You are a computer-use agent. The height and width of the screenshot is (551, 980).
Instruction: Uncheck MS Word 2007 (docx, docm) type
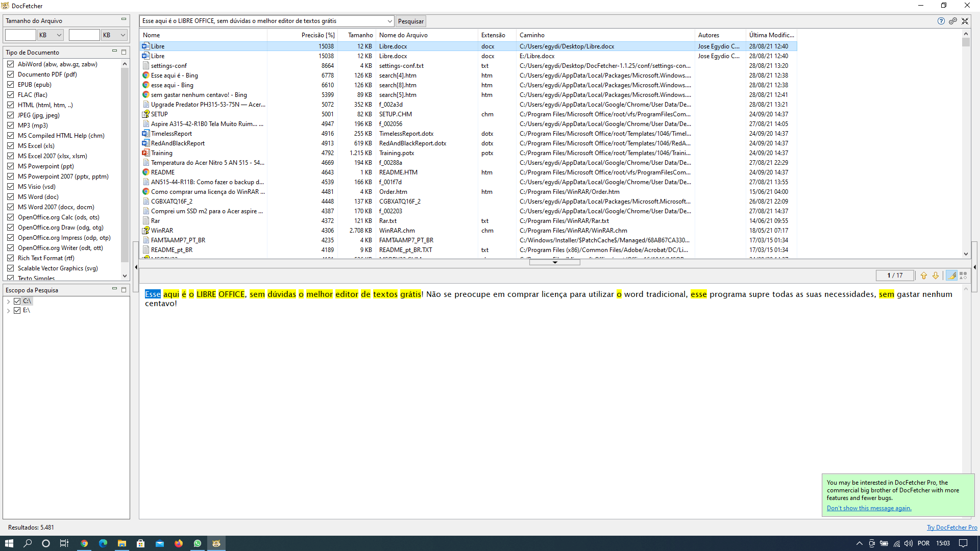pyautogui.click(x=10, y=207)
